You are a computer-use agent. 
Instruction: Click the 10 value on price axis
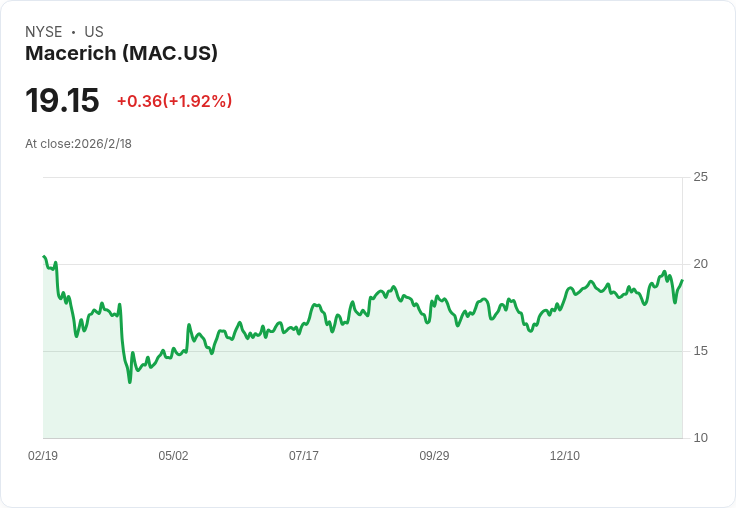pyautogui.click(x=701, y=438)
